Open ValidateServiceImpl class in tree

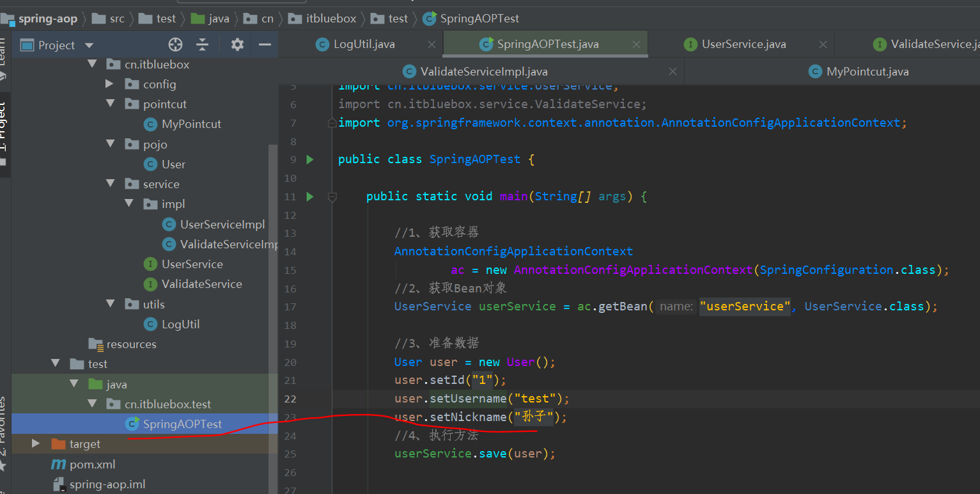(229, 244)
